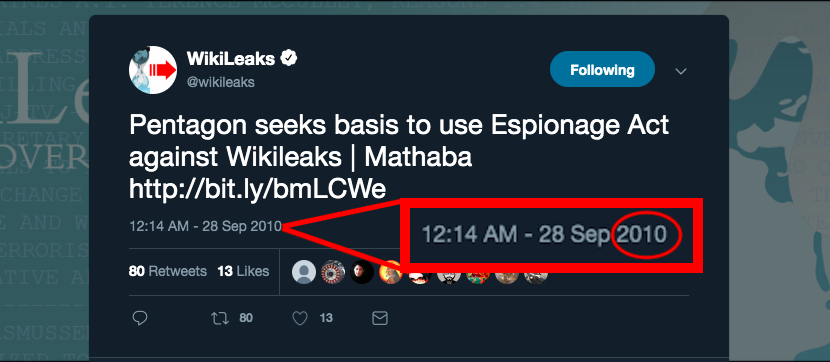Click the 12:14 AM - 28 Sep 2010 timestamp

pos(205,227)
